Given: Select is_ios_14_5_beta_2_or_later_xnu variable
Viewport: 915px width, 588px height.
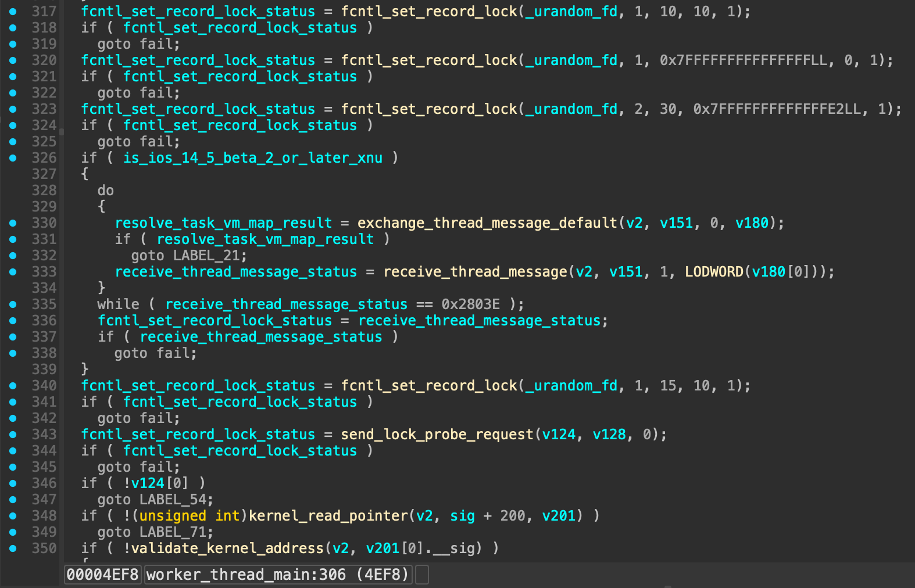Looking at the screenshot, I should [253, 158].
